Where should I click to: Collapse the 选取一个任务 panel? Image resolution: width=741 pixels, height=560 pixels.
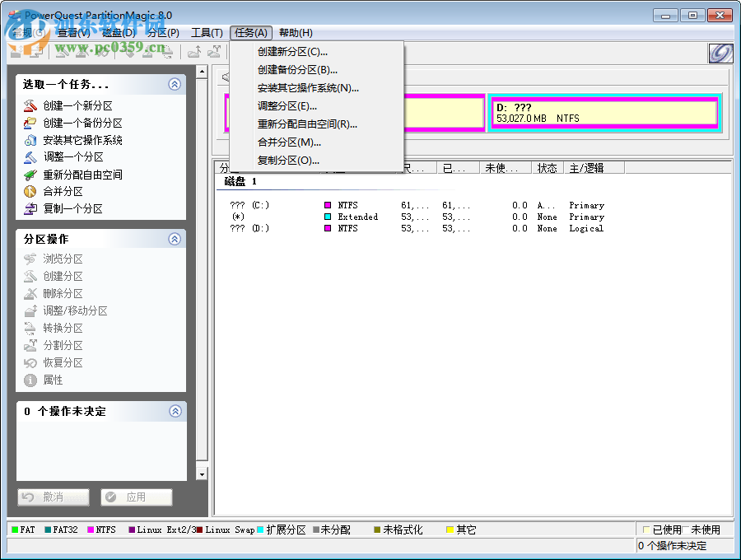(175, 84)
